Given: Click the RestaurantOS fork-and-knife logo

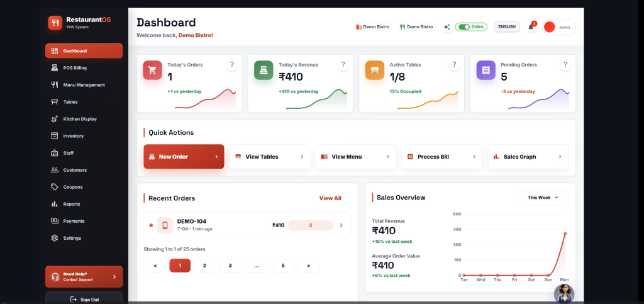Looking at the screenshot, I should click(55, 23).
